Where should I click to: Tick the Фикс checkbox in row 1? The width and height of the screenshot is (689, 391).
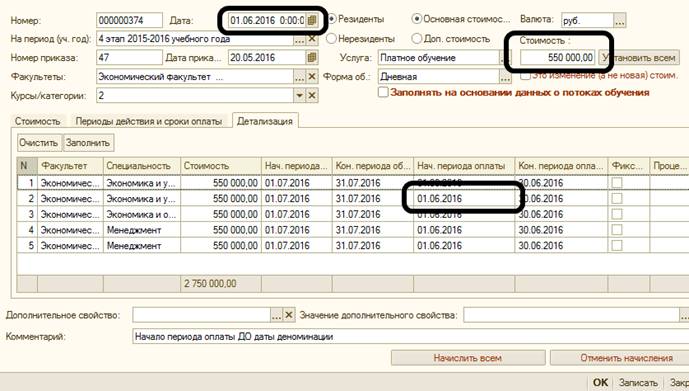pos(617,182)
